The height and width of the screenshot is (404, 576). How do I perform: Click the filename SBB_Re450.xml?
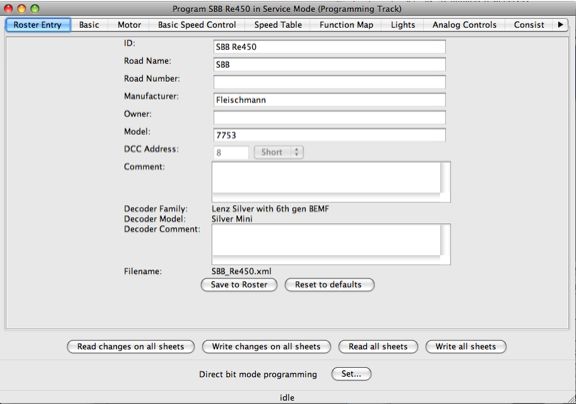click(241, 271)
